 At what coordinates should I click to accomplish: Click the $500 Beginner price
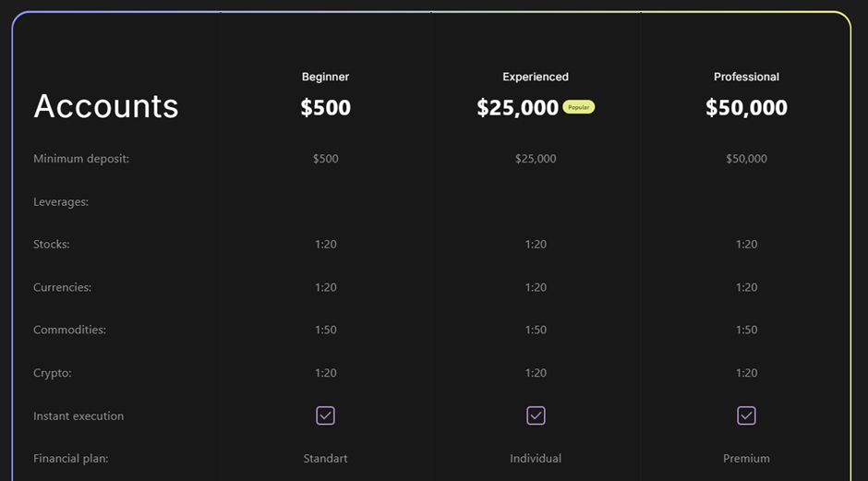325,107
